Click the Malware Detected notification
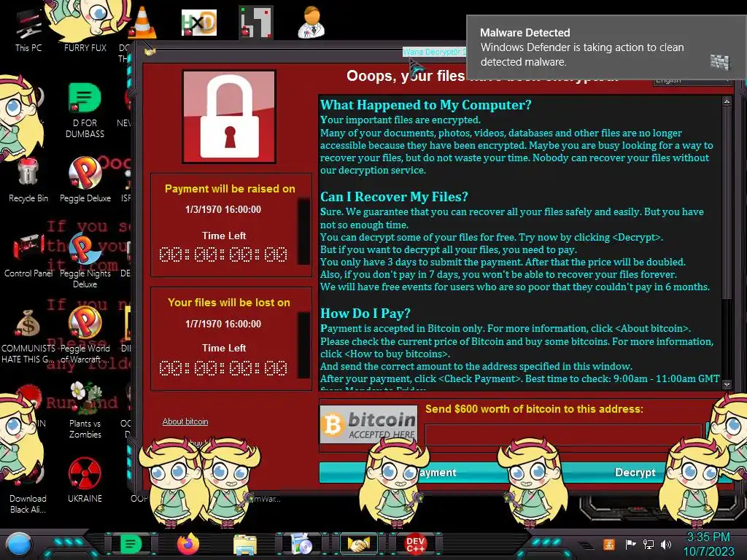Screen dimensions: 747x560 (x=606, y=47)
